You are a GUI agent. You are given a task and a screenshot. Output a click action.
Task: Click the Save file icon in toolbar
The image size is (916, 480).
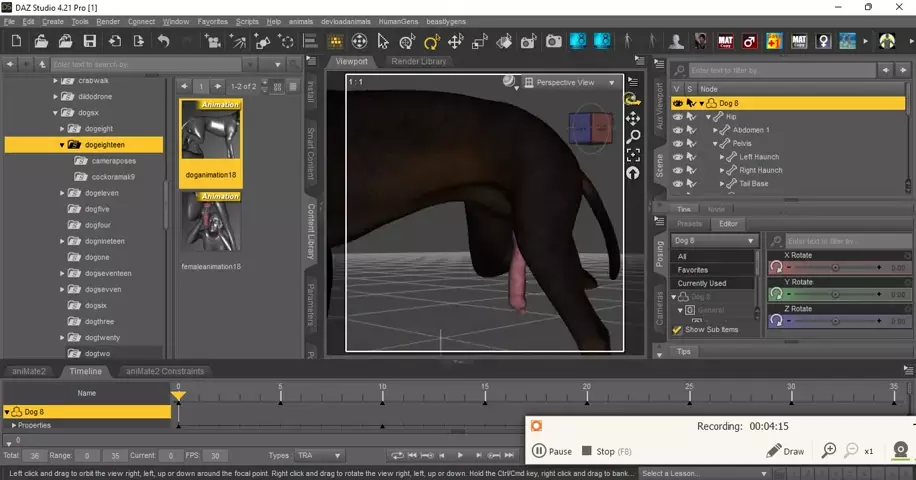pyautogui.click(x=90, y=42)
